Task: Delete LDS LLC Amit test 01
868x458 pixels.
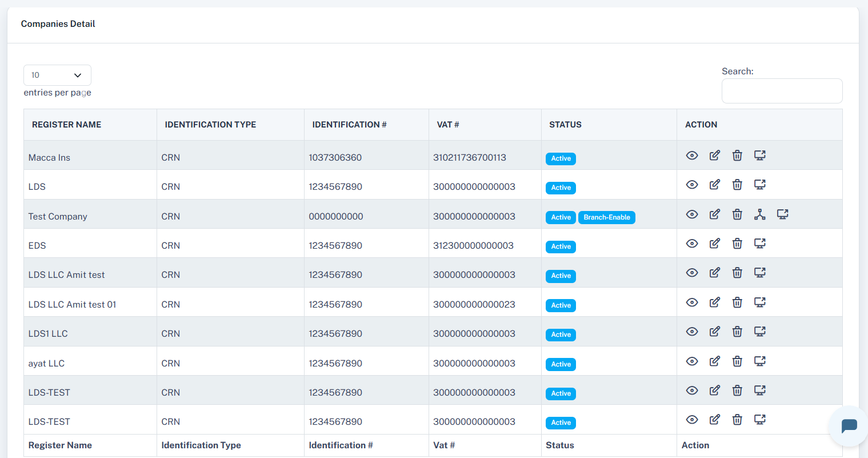Action: [x=737, y=302]
